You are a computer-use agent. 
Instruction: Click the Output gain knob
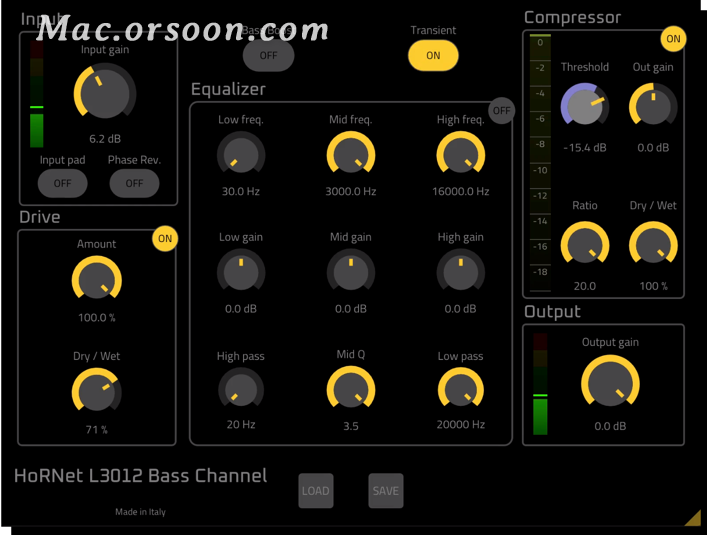click(x=610, y=382)
